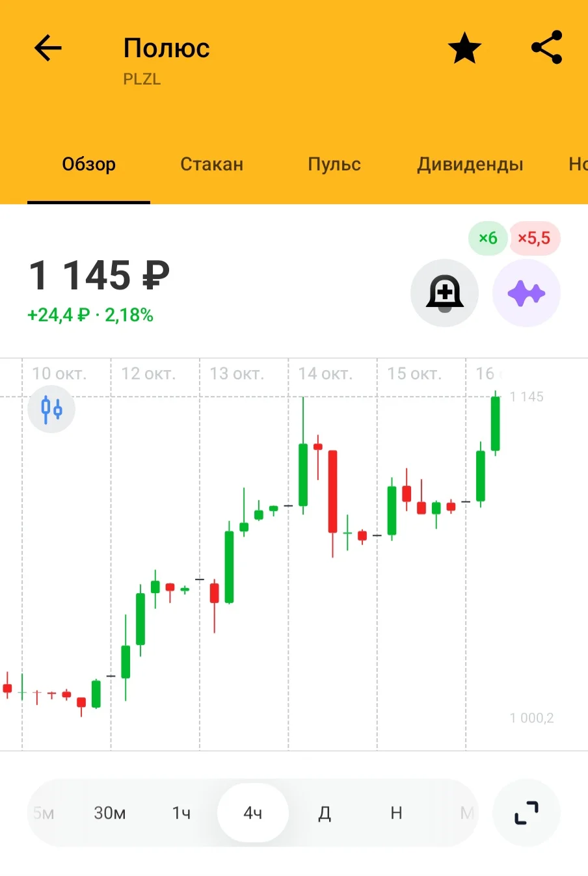Expand chart to fullscreen
The image size is (588, 876).
pyautogui.click(x=526, y=812)
